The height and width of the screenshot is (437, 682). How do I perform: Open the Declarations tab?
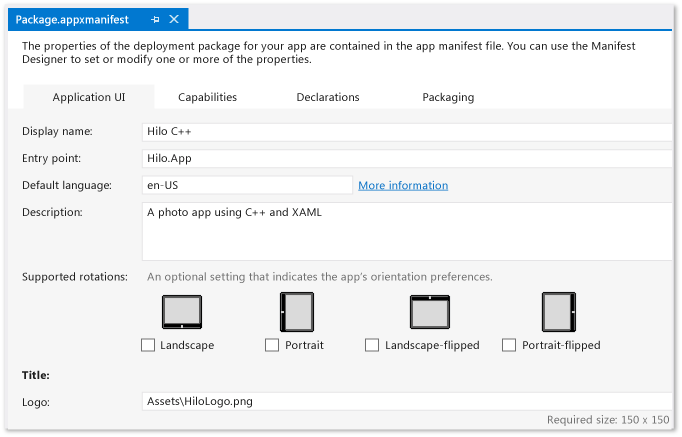tap(328, 97)
